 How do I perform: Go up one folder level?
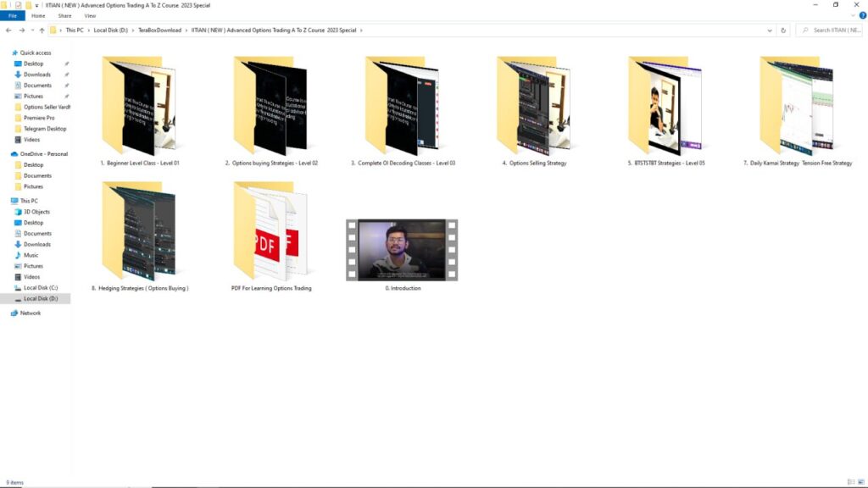coord(42,30)
